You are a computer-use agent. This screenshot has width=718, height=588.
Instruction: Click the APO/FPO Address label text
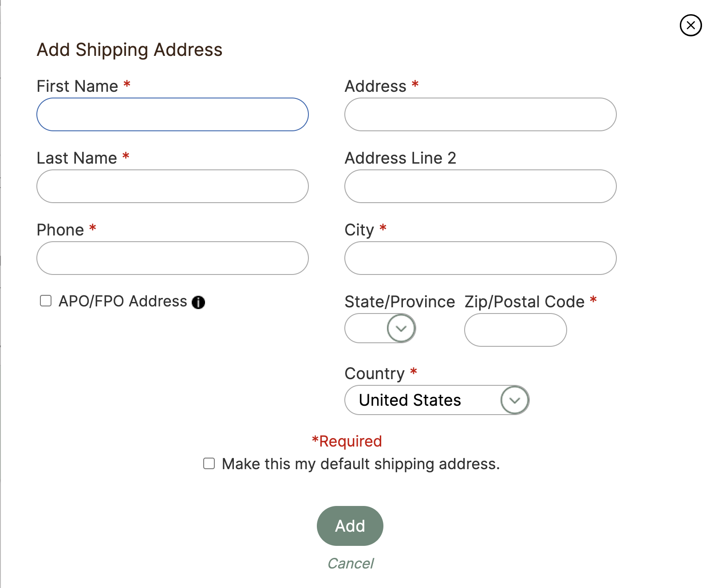click(123, 301)
